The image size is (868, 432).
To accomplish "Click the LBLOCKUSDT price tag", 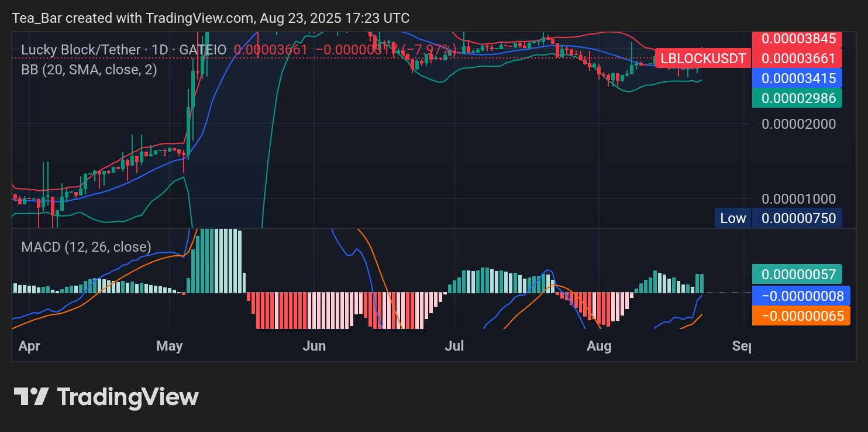I will pyautogui.click(x=702, y=58).
